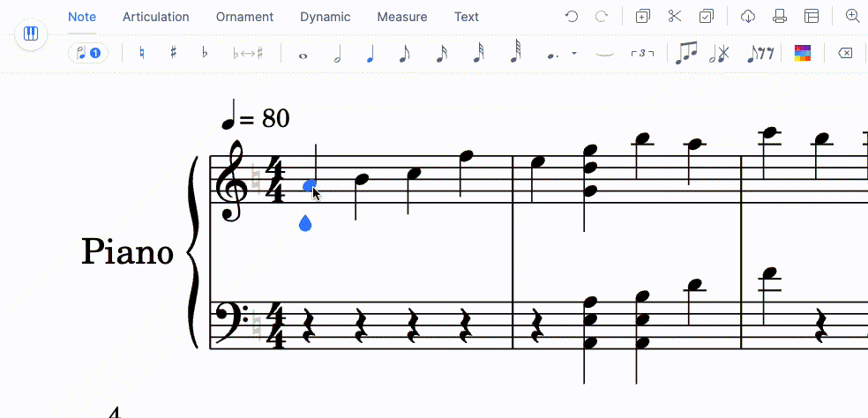Toggle the natural accidental
Image resolution: width=868 pixels, height=418 pixels.
point(142,53)
